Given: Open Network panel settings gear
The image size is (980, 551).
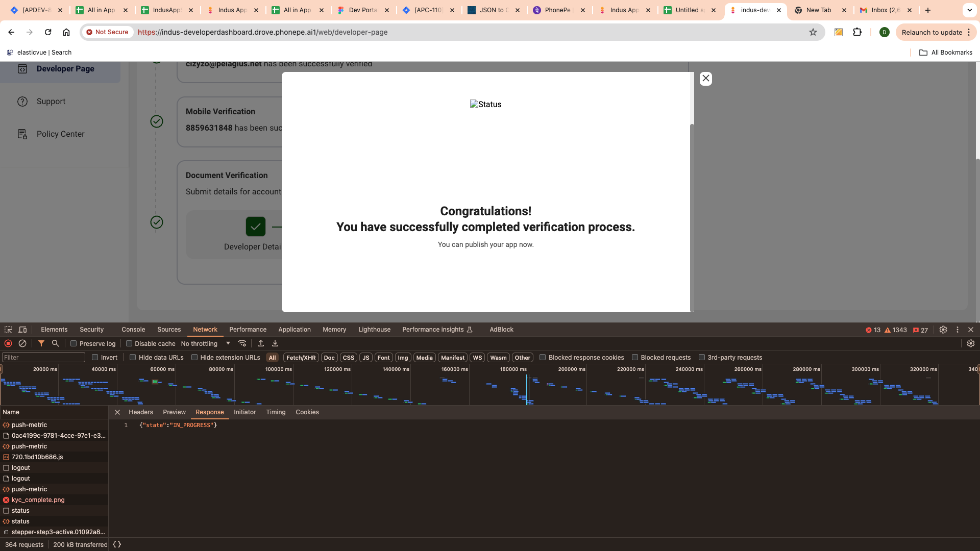Looking at the screenshot, I should [x=971, y=343].
